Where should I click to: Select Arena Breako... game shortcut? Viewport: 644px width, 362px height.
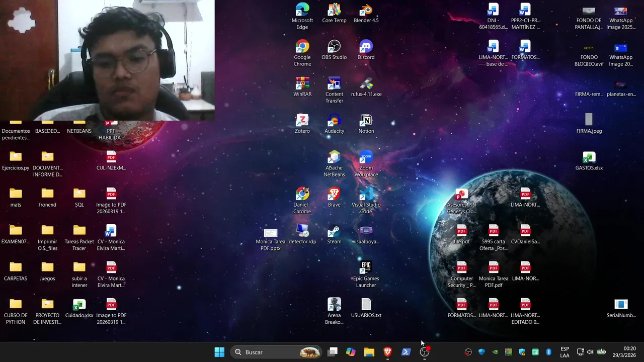pos(334,311)
